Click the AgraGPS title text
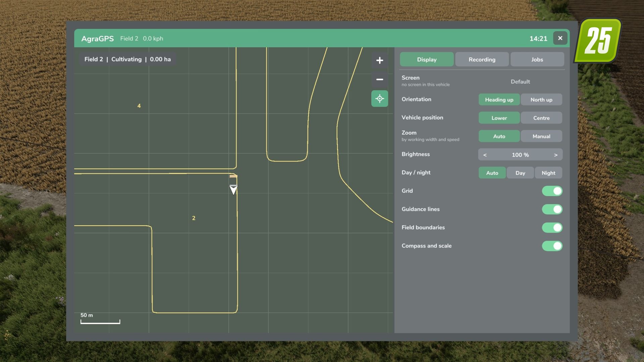 (x=98, y=39)
